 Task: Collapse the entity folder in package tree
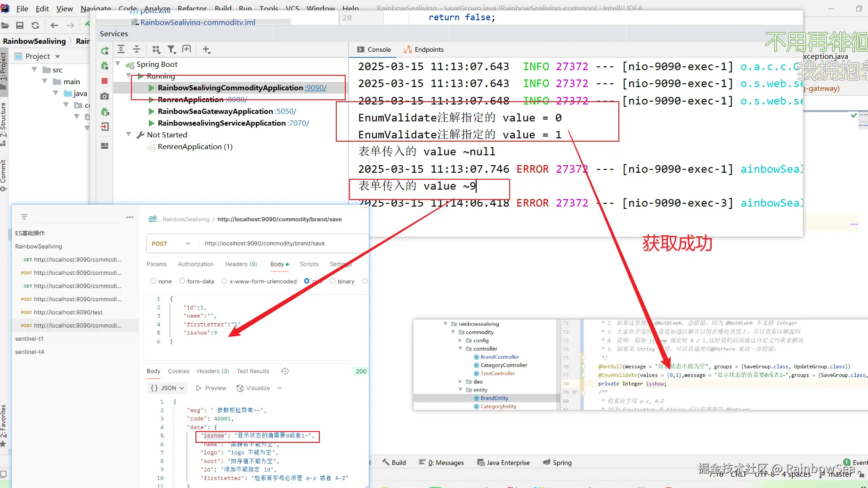[x=460, y=390]
